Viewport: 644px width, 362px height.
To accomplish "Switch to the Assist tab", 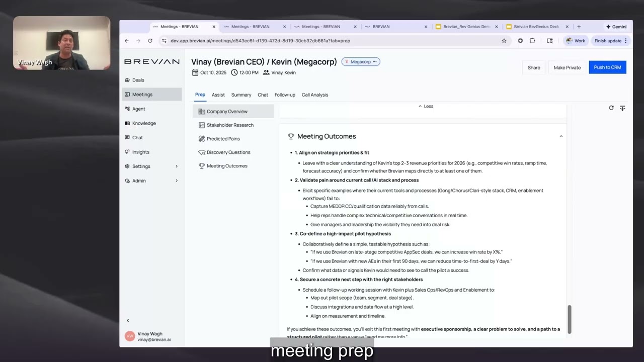I will coord(218,95).
